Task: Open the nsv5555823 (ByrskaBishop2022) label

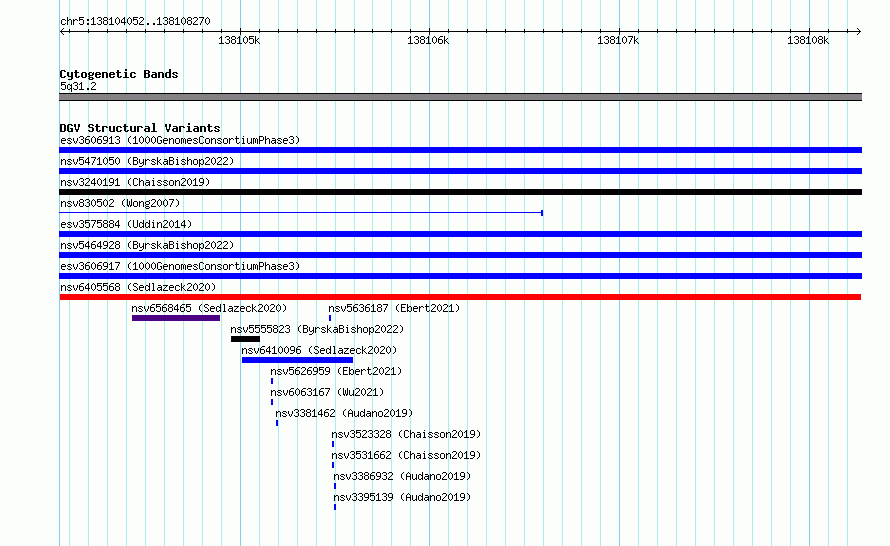Action: coord(317,329)
